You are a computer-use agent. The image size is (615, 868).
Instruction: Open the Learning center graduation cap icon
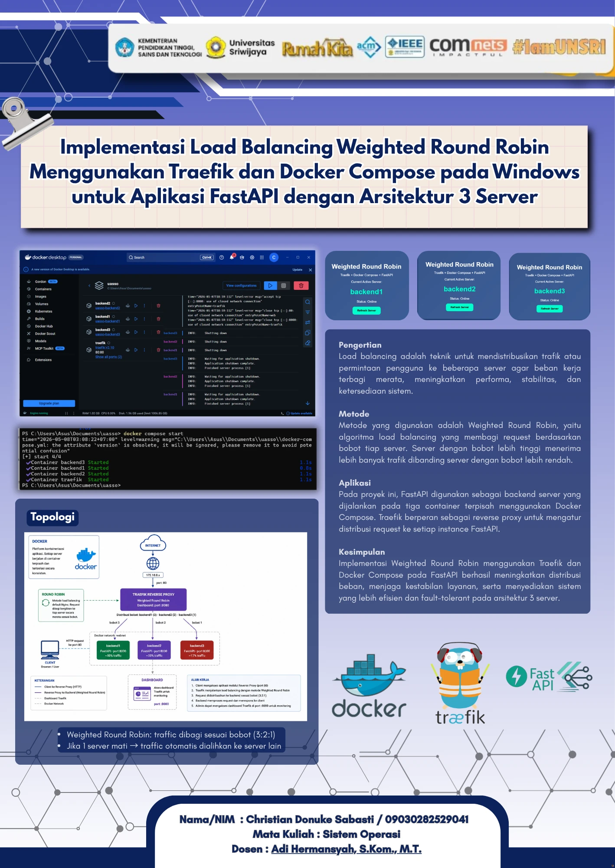(x=242, y=257)
